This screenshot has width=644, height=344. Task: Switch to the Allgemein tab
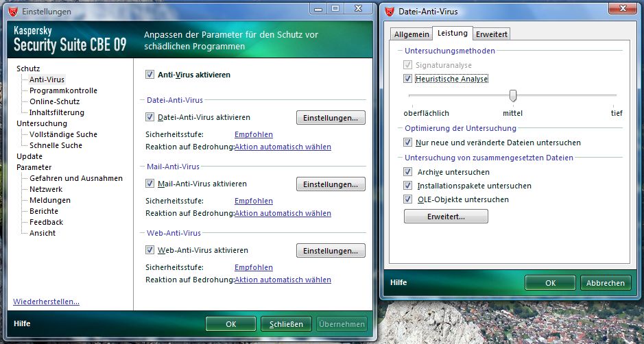tap(412, 34)
